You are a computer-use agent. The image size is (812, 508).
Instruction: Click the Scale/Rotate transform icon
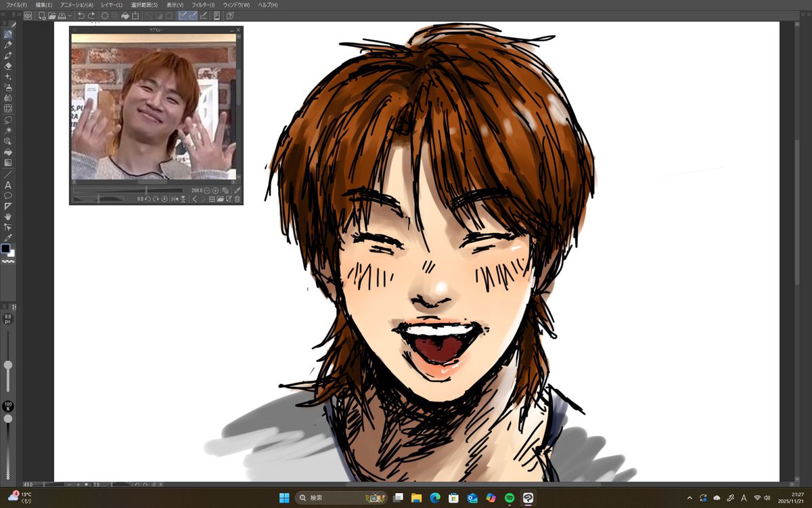tap(135, 16)
